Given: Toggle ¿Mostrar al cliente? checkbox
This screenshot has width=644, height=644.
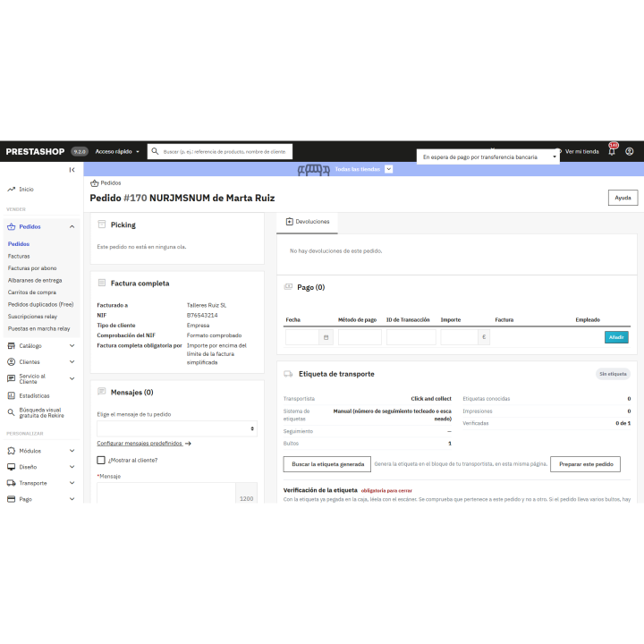Looking at the screenshot, I should 100,460.
